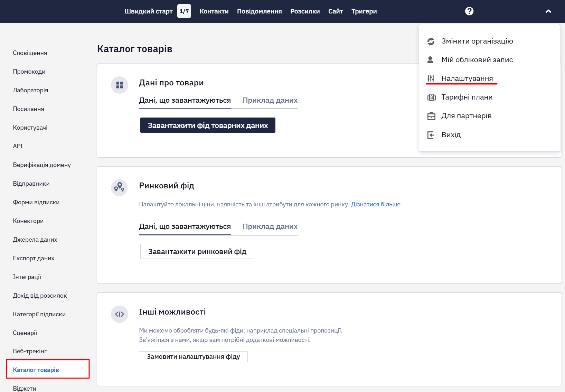This screenshot has width=565, height=392.
Task: Select Вихід to log out
Action: pos(451,135)
